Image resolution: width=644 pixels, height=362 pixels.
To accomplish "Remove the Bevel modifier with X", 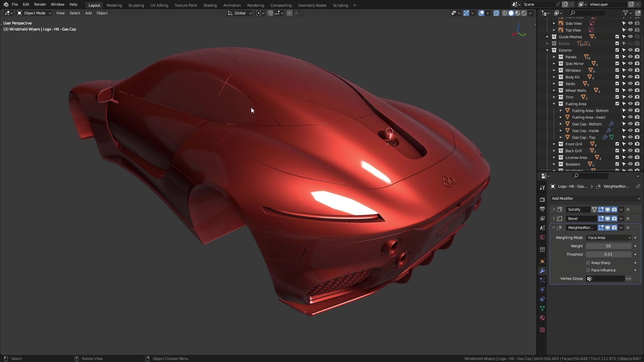I will click(628, 219).
